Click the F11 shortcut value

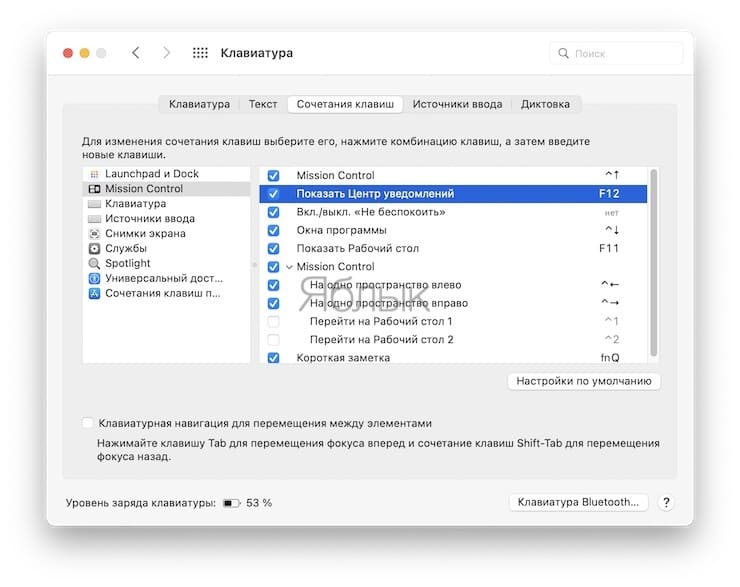[x=609, y=249]
